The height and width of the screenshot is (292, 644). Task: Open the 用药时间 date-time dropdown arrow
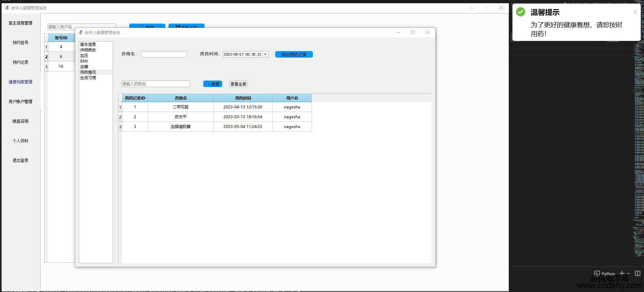pyautogui.click(x=265, y=54)
